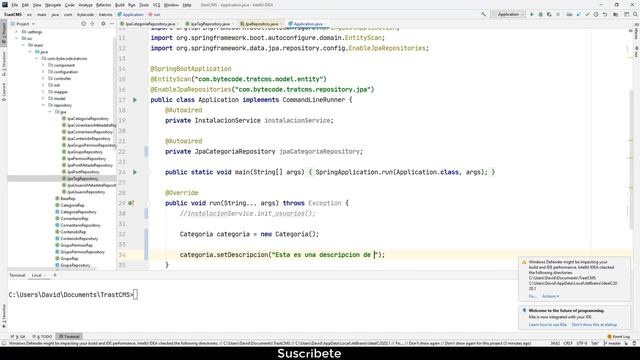Click override gutter icon on run method line
Screen dimensions: 640x360
click(131, 203)
